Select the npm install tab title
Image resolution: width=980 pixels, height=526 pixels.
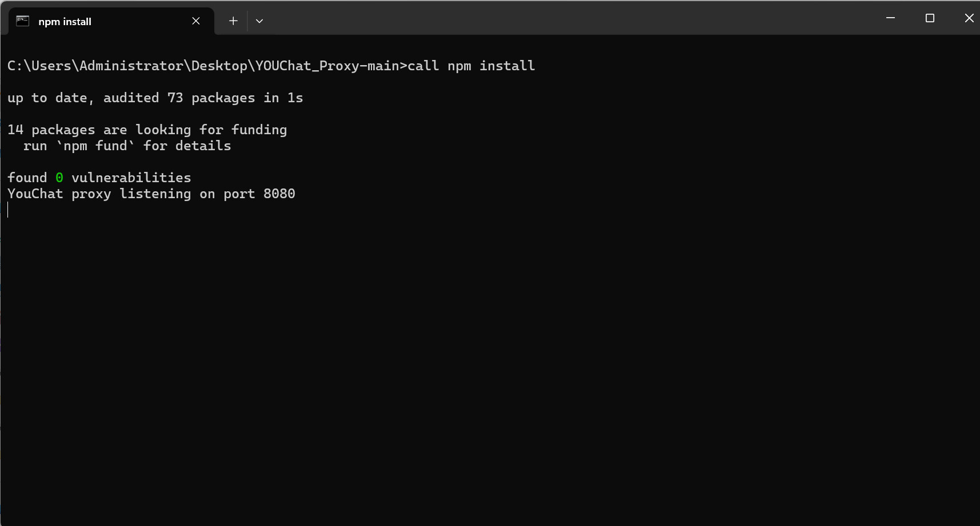(x=65, y=22)
